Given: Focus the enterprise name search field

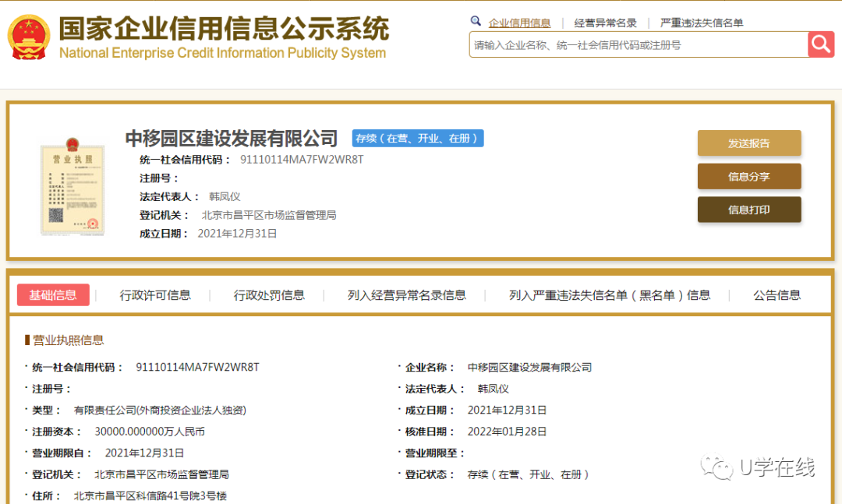Looking at the screenshot, I should (639, 44).
